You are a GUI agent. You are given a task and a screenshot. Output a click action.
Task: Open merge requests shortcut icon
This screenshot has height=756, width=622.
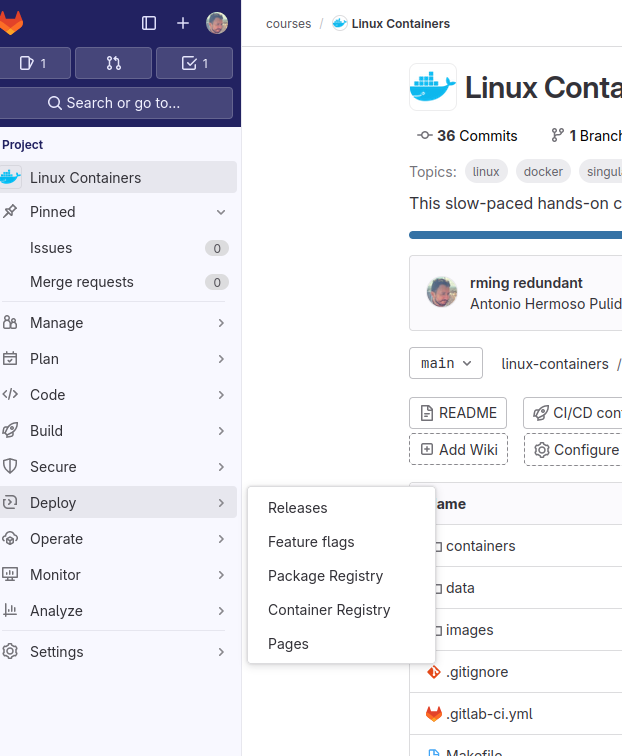(x=113, y=63)
